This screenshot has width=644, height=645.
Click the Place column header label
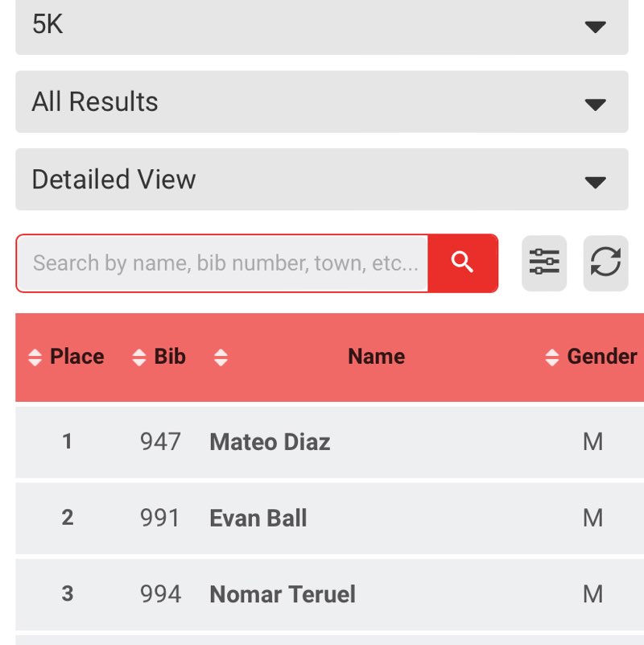(76, 357)
